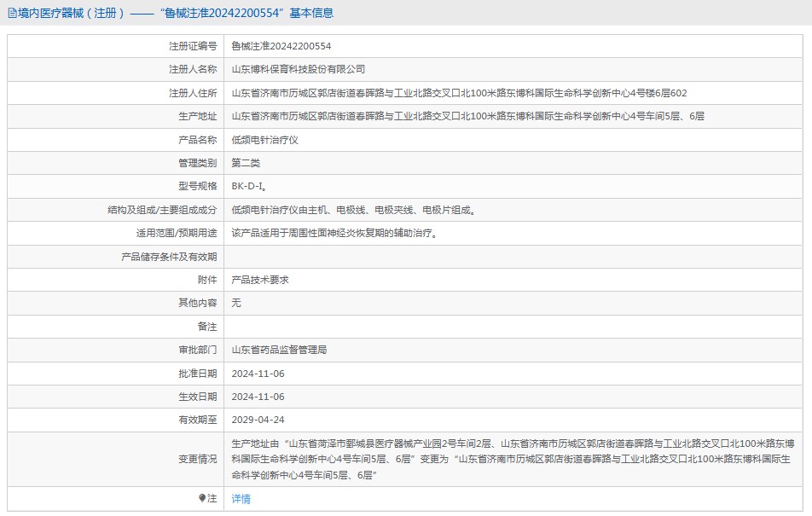Click the intended use text 该产品适用于周围性面神经炎…
The width and height of the screenshot is (812, 516).
(334, 233)
